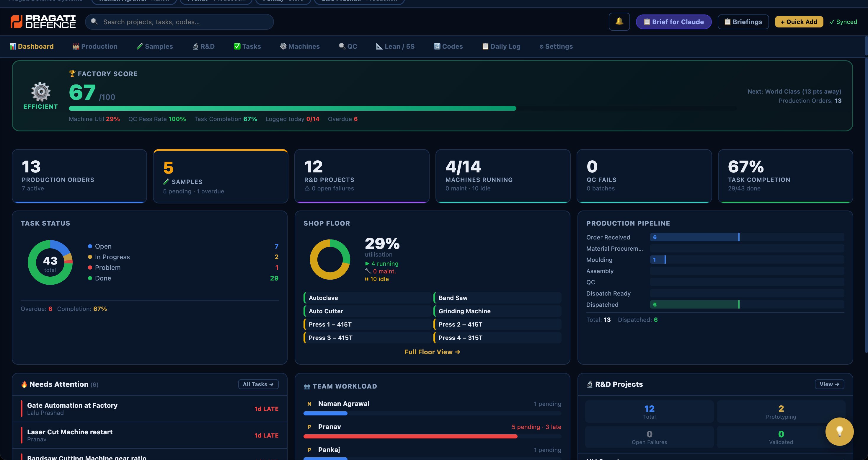Click the play icon next to 4 running

(x=367, y=264)
